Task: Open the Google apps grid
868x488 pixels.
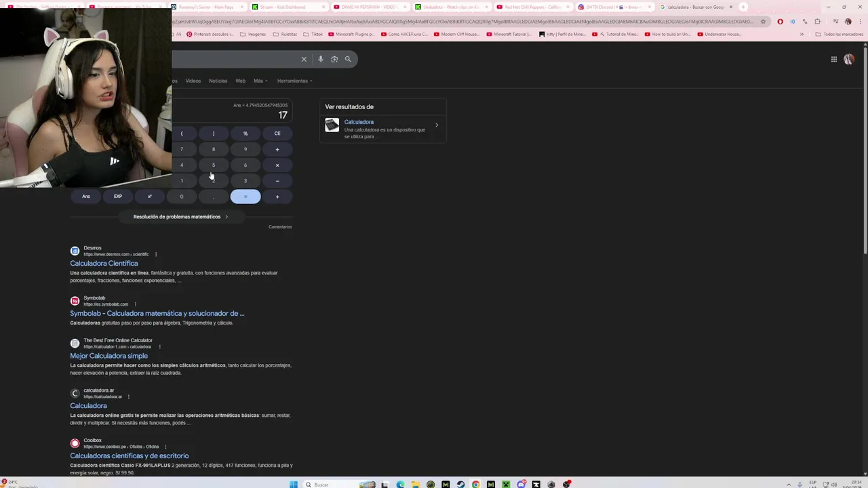Action: coord(834,59)
